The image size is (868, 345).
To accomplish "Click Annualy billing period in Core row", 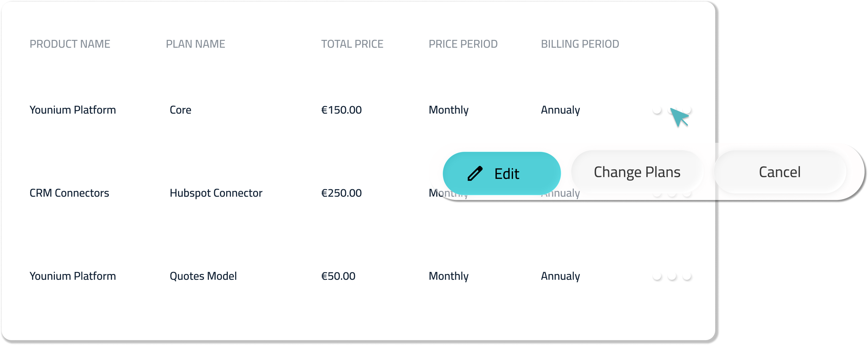I will pos(560,110).
